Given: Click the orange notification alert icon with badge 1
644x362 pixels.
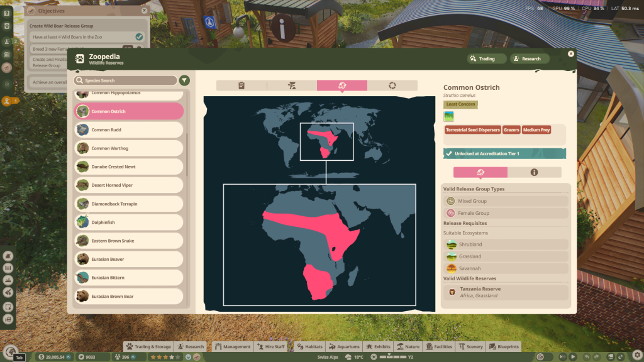Looking at the screenshot, I should tap(7, 101).
